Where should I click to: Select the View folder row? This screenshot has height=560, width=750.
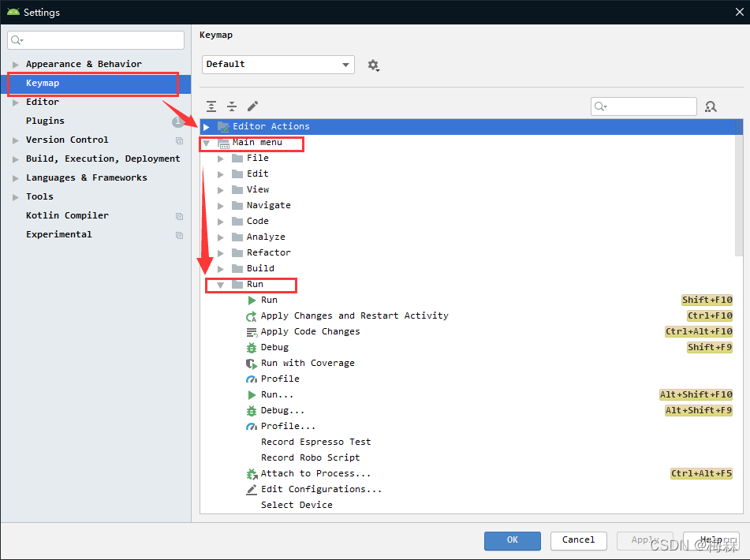(x=468, y=190)
